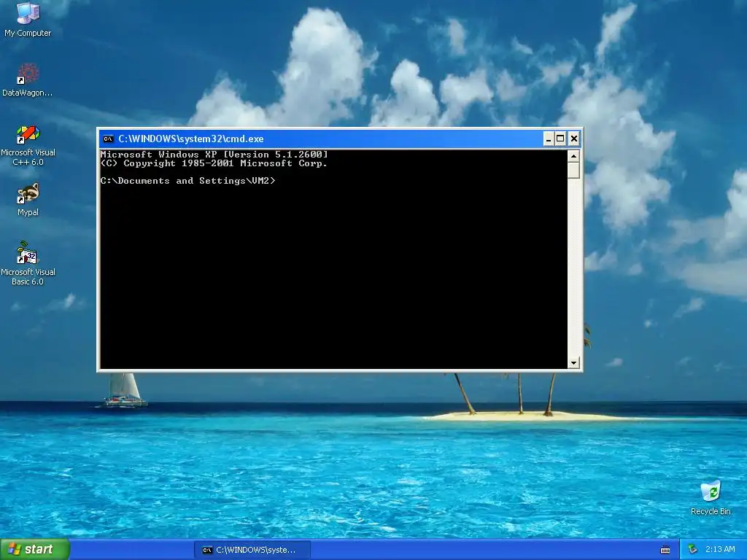Click the cmd scrollbar up arrow
This screenshot has width=747, height=560.
pos(573,156)
